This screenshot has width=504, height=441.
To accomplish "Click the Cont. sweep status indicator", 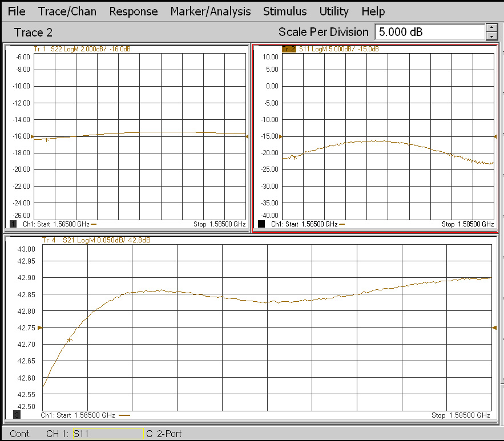I will click(21, 434).
